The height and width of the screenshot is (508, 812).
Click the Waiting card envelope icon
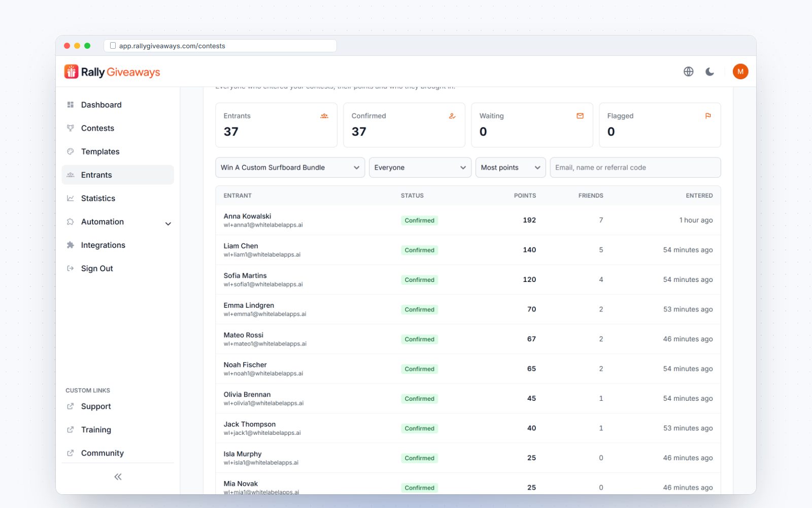point(580,116)
